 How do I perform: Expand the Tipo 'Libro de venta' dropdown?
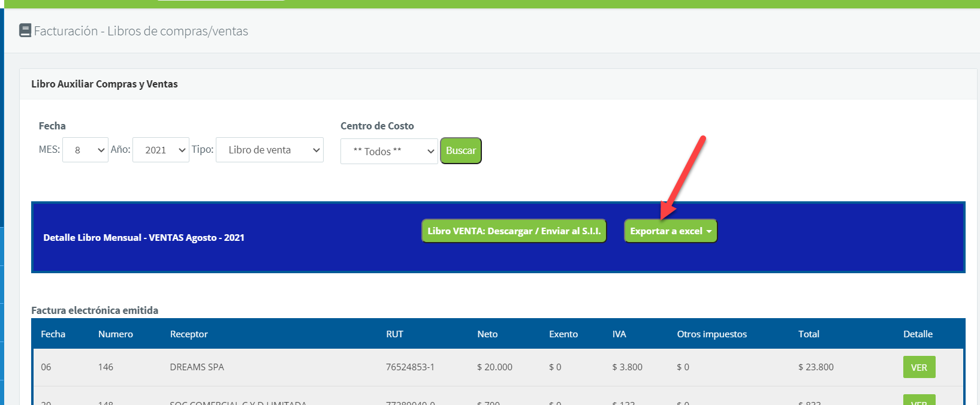click(269, 150)
